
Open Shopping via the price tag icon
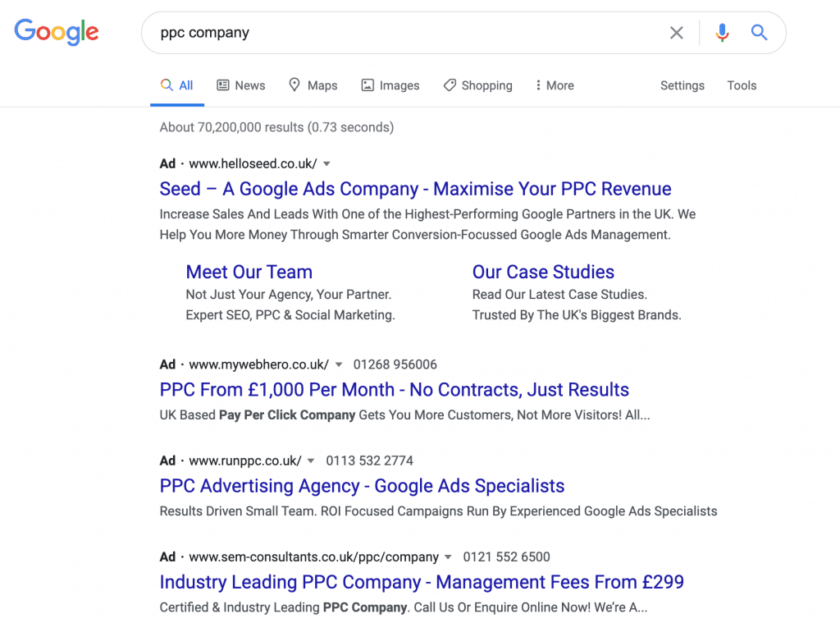click(449, 85)
